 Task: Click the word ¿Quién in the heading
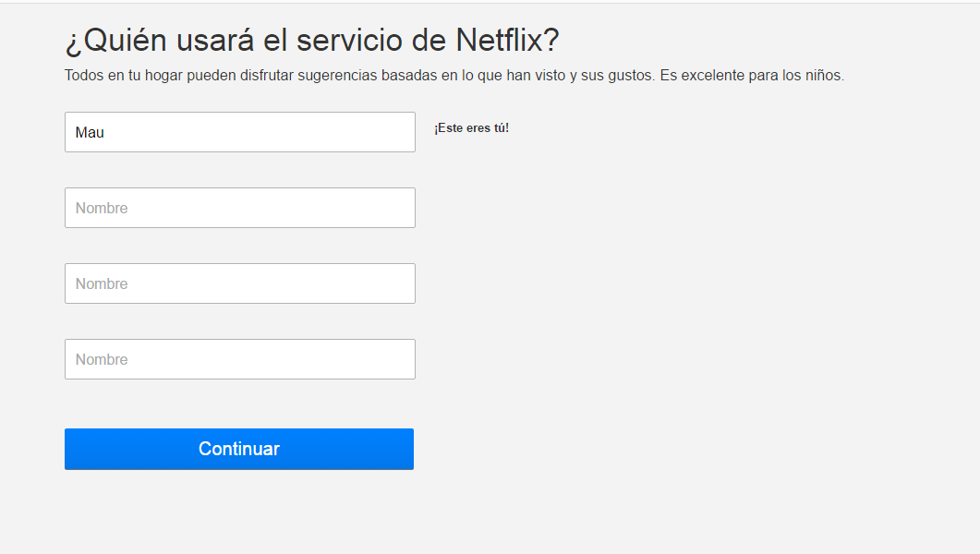115,41
